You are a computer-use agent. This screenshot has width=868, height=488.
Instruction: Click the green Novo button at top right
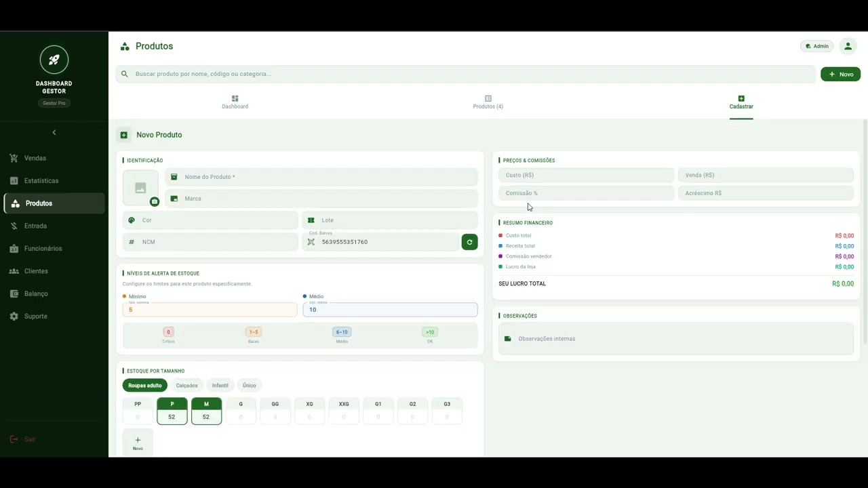click(x=840, y=74)
